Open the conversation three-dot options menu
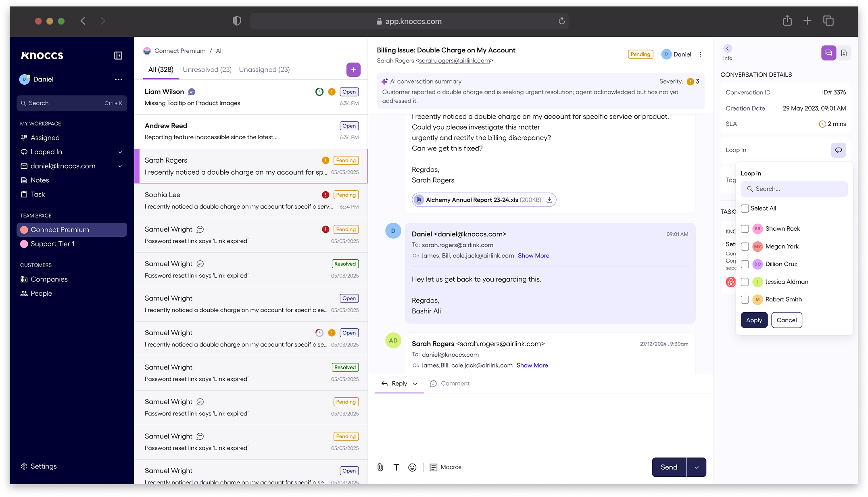Screen dimensions: 868x497 [x=700, y=54]
